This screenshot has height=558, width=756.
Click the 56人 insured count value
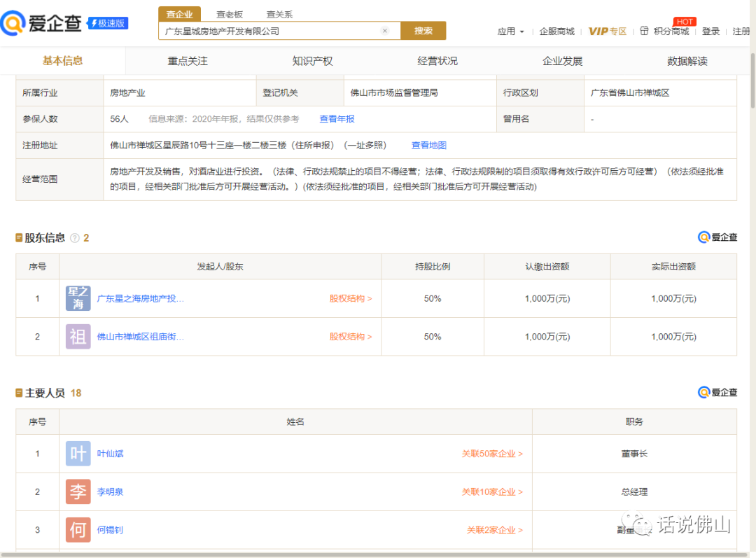click(119, 119)
